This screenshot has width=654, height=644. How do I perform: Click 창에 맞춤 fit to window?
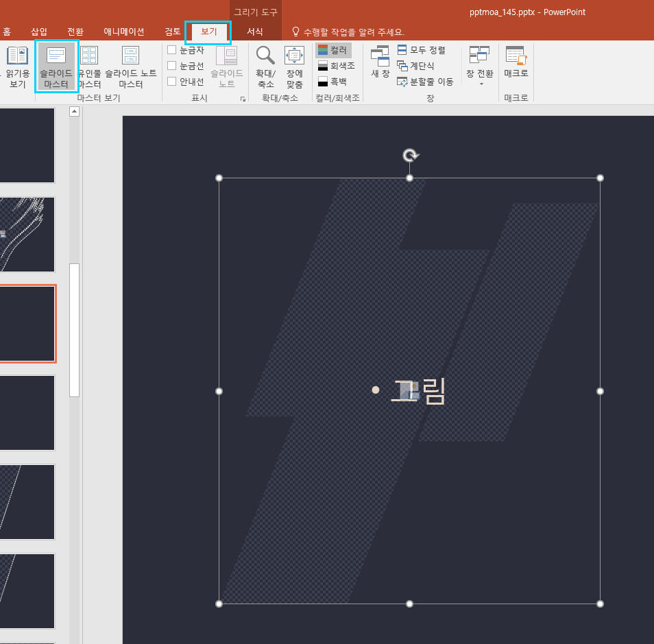294,67
